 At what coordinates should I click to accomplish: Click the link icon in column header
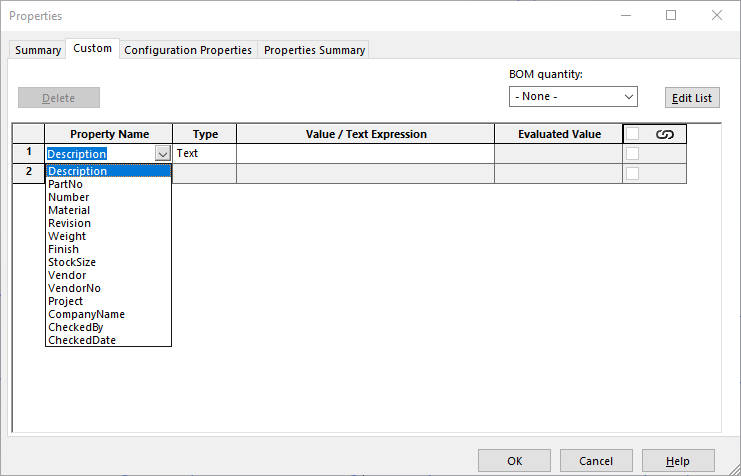664,134
